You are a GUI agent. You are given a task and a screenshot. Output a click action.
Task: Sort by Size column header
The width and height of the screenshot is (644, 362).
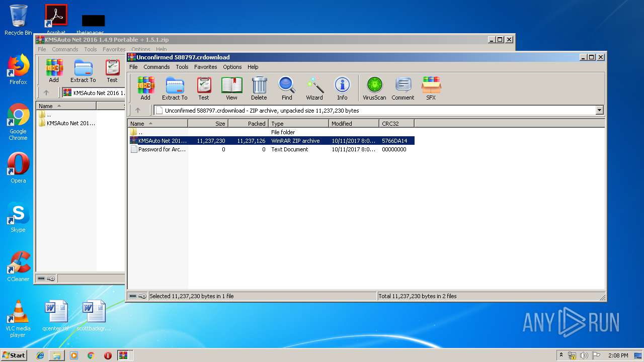pyautogui.click(x=208, y=123)
